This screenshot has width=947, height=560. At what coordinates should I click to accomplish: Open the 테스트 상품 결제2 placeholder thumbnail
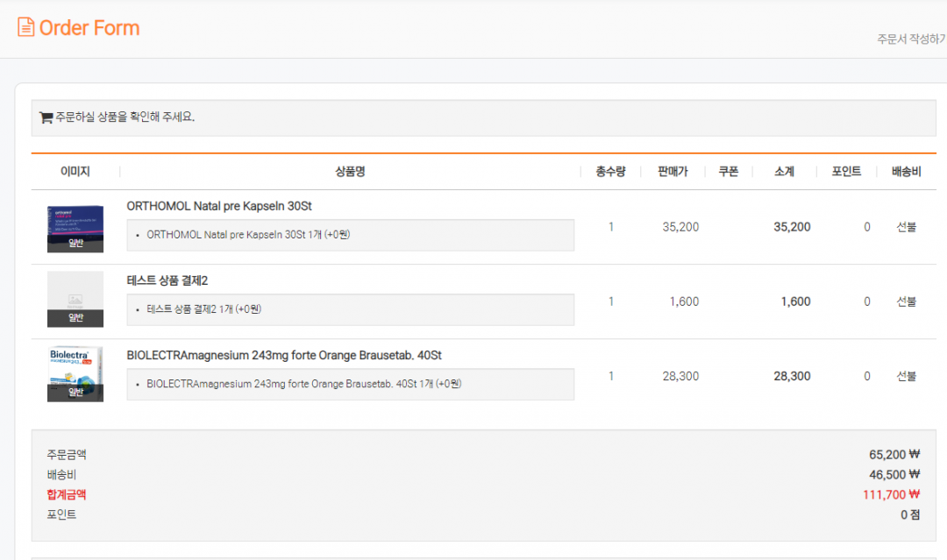pos(75,300)
